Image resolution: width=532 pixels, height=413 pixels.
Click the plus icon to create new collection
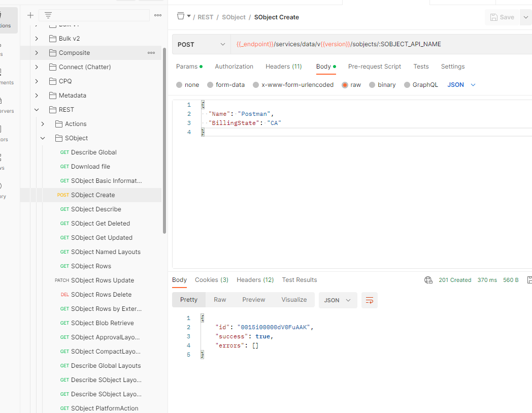click(x=30, y=15)
